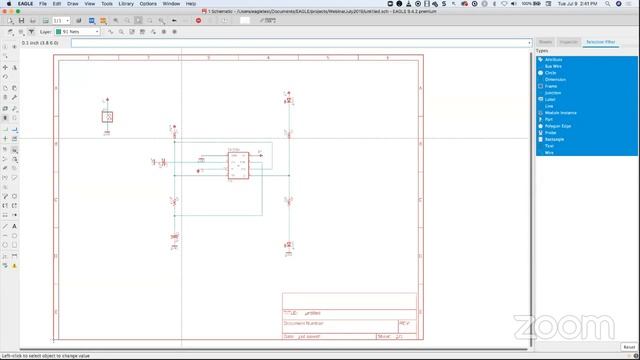640x360 pixels.
Task: Open the orange design manager icon
Action: 103,20
